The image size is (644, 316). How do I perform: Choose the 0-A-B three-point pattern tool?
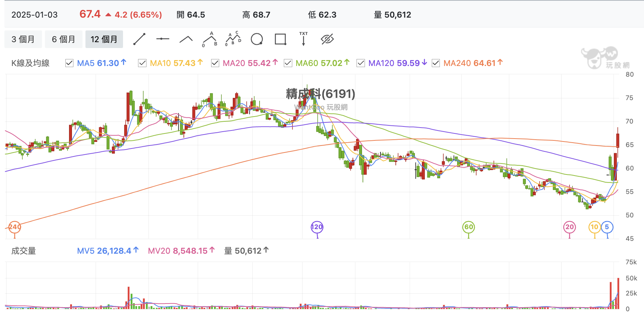click(x=210, y=39)
